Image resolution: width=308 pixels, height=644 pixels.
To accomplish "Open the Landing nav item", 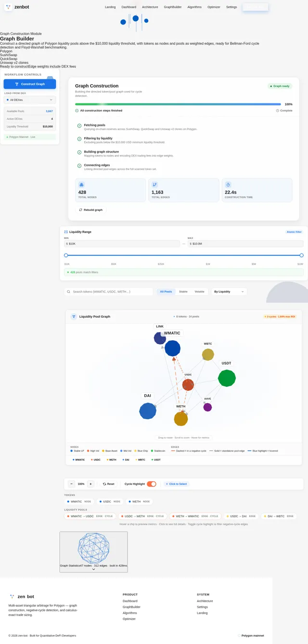I will coord(110,7).
